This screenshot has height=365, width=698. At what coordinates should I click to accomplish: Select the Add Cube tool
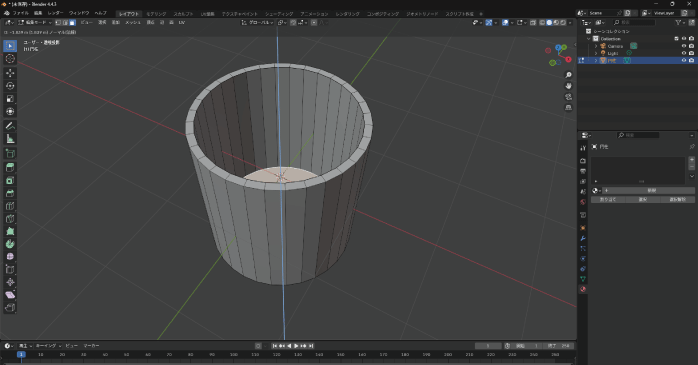point(10,154)
